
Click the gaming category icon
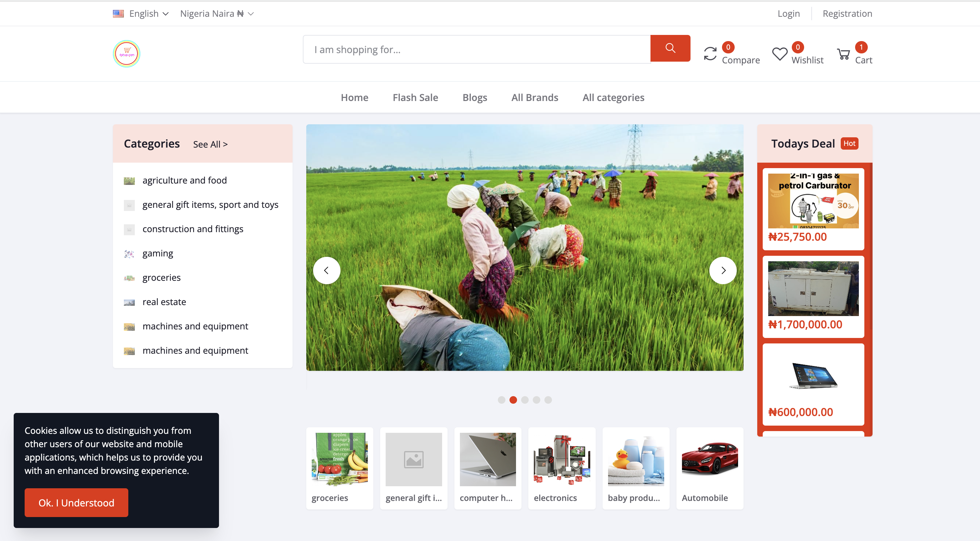[129, 254]
